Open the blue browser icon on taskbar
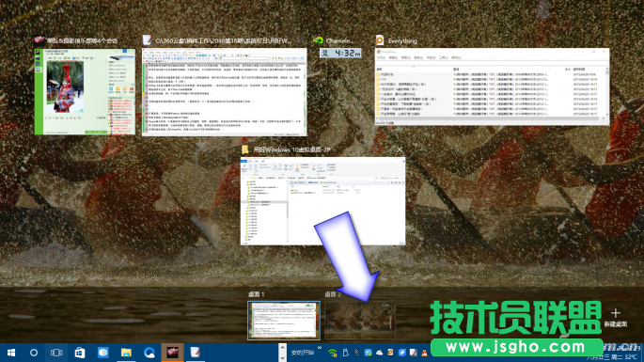 pyautogui.click(x=149, y=353)
